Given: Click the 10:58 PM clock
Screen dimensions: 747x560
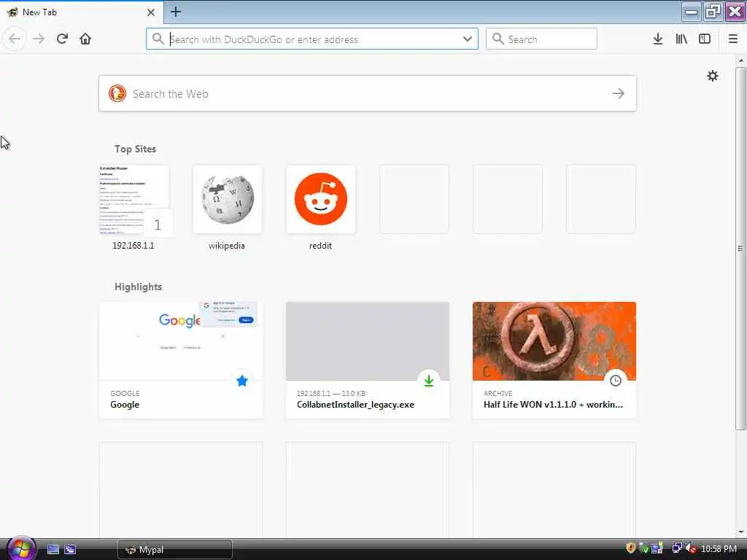Looking at the screenshot, I should tap(719, 548).
